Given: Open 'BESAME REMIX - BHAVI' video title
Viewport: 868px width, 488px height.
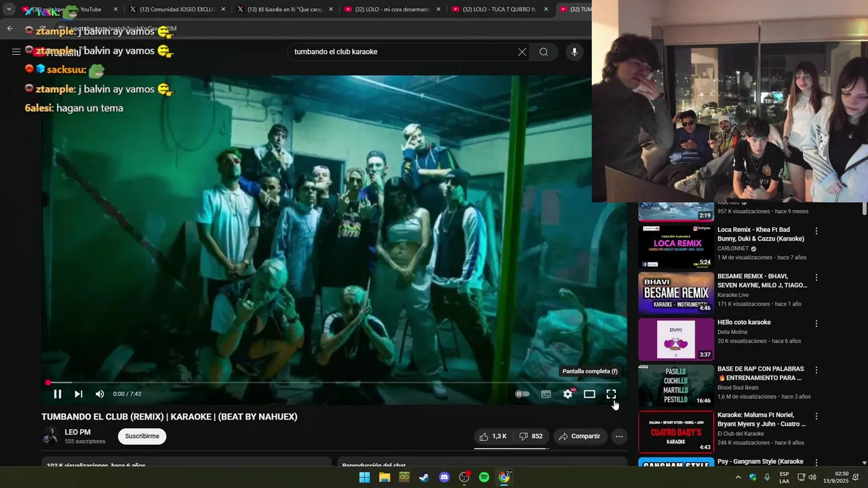Looking at the screenshot, I should coord(762,281).
